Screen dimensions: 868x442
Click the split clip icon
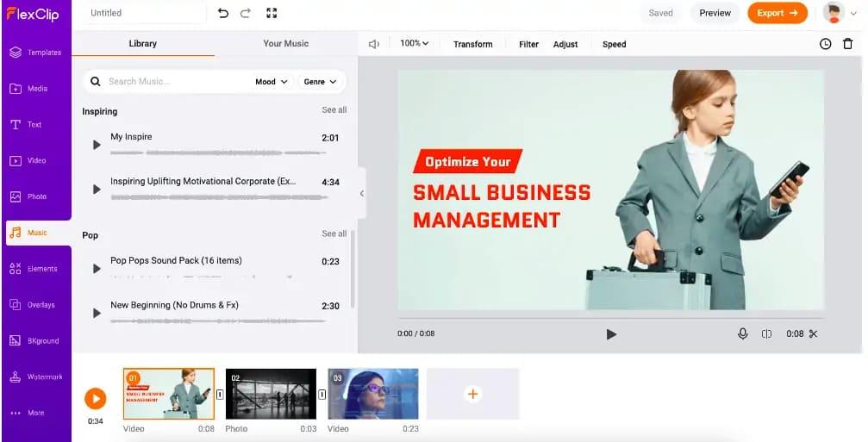(766, 333)
